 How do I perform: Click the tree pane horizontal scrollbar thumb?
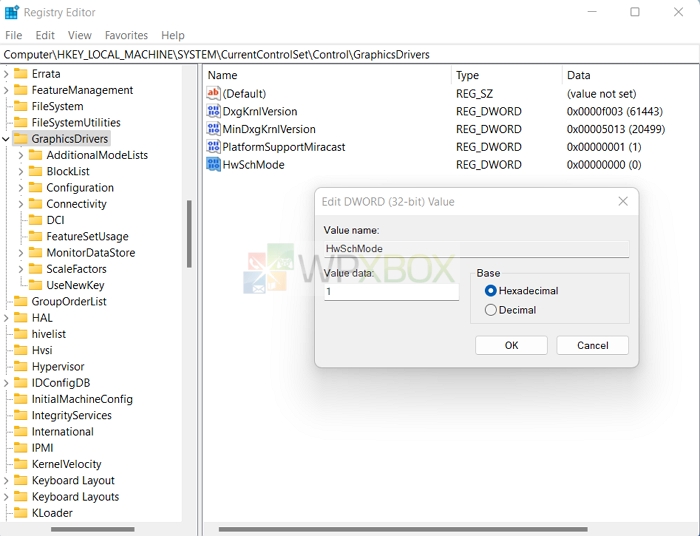pos(92,529)
